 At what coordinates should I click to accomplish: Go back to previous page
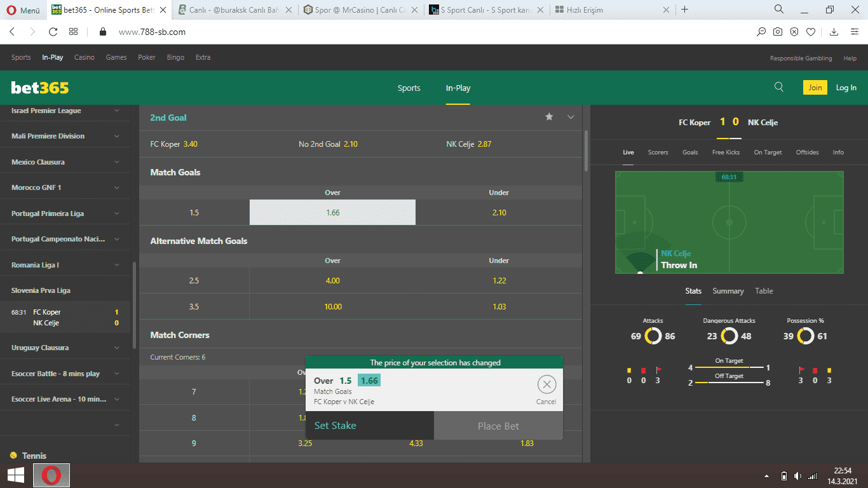[13, 32]
